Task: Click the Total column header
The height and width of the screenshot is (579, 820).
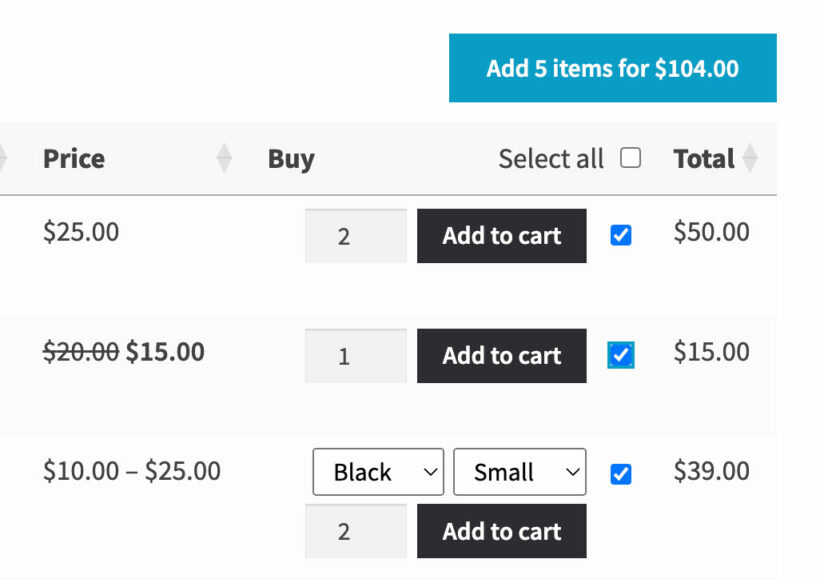Action: coord(703,158)
